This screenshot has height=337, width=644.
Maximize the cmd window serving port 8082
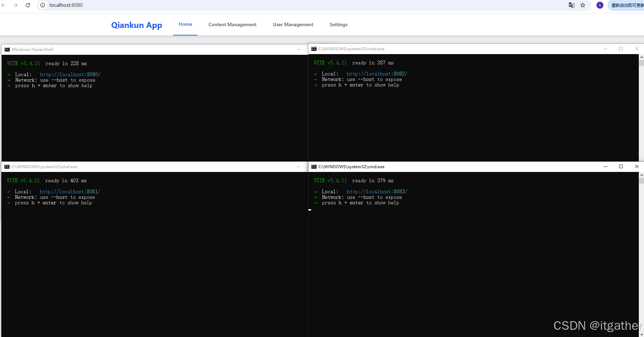point(621,49)
